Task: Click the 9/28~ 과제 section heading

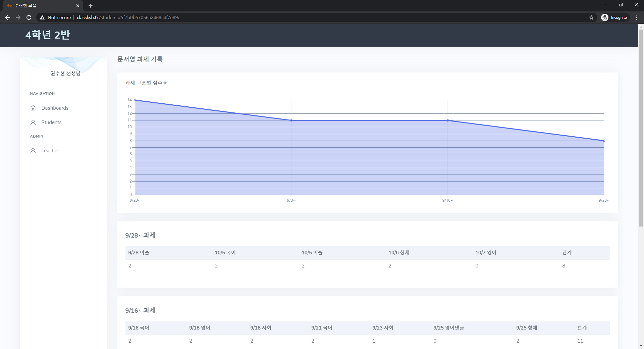Action: click(140, 235)
